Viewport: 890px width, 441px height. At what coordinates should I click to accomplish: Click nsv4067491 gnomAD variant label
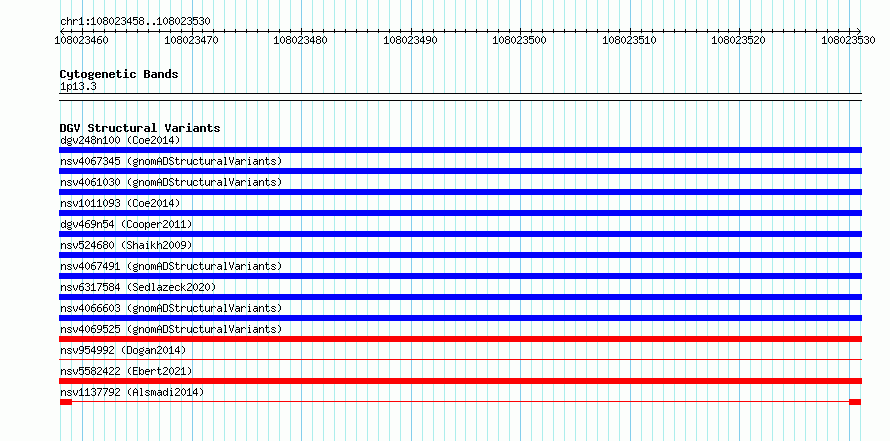(171, 266)
